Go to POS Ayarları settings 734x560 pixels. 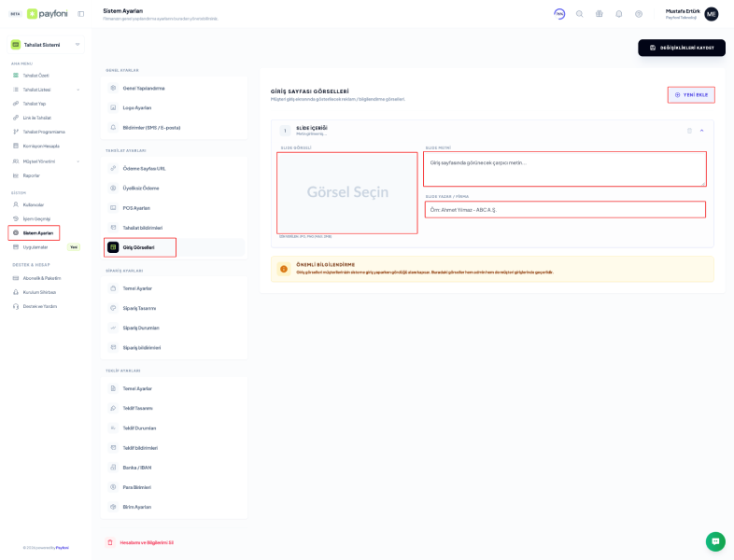(136, 208)
